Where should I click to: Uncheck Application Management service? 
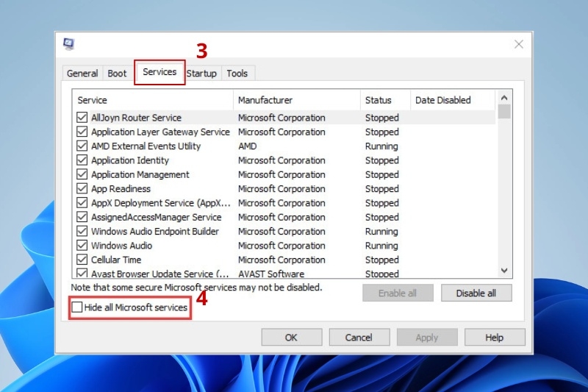[x=82, y=174]
